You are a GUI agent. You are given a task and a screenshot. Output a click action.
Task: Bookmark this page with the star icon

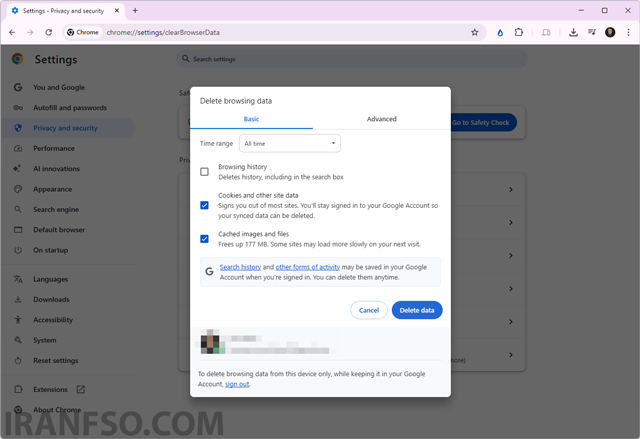474,32
